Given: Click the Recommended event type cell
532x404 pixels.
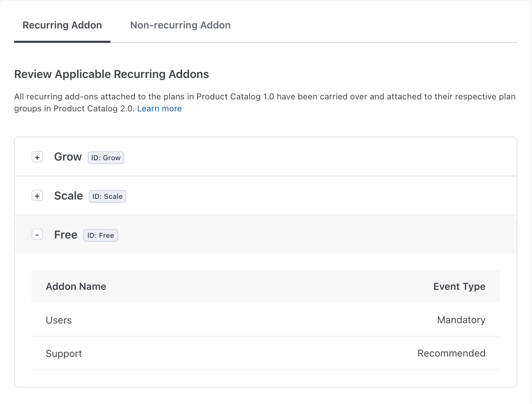Looking at the screenshot, I should click(451, 353).
